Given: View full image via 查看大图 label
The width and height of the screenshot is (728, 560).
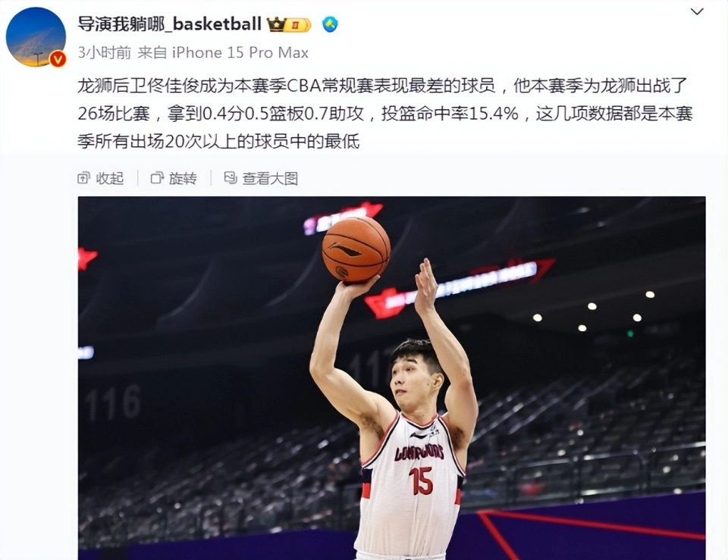Looking at the screenshot, I should 270,178.
